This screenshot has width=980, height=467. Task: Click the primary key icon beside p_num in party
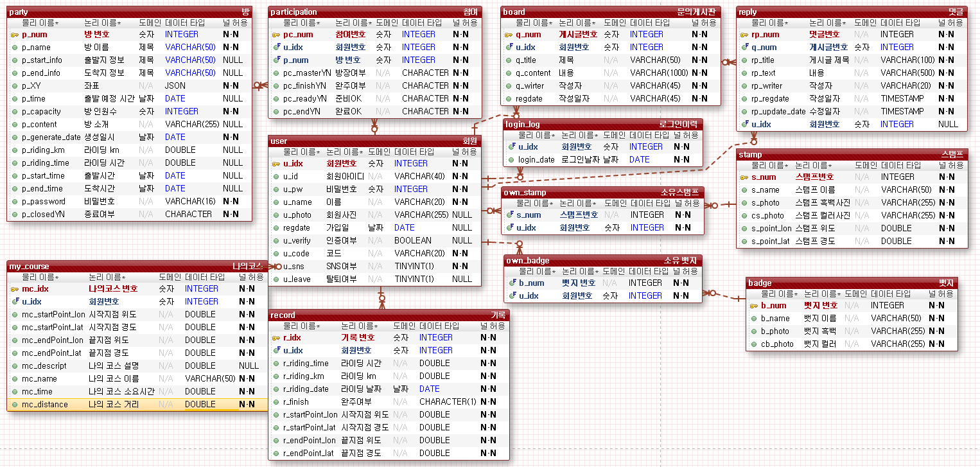pos(15,34)
